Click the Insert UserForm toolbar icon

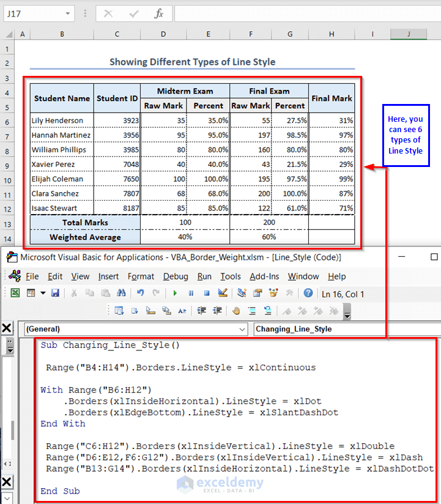tap(31, 293)
